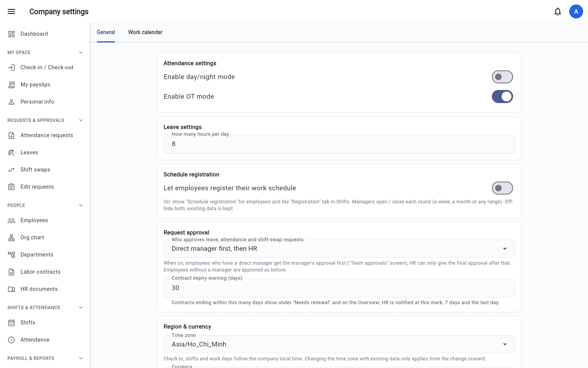The height and width of the screenshot is (368, 588).
Task: Click the Dashboard grid icon
Action: tap(11, 34)
